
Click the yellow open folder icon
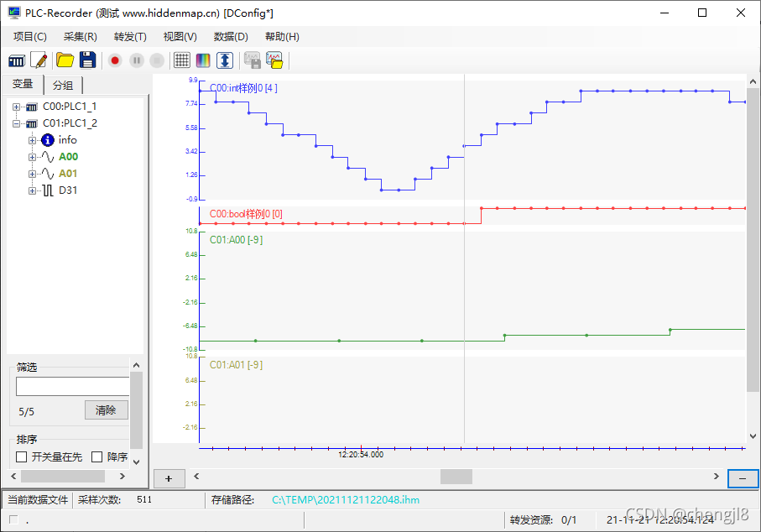click(65, 60)
